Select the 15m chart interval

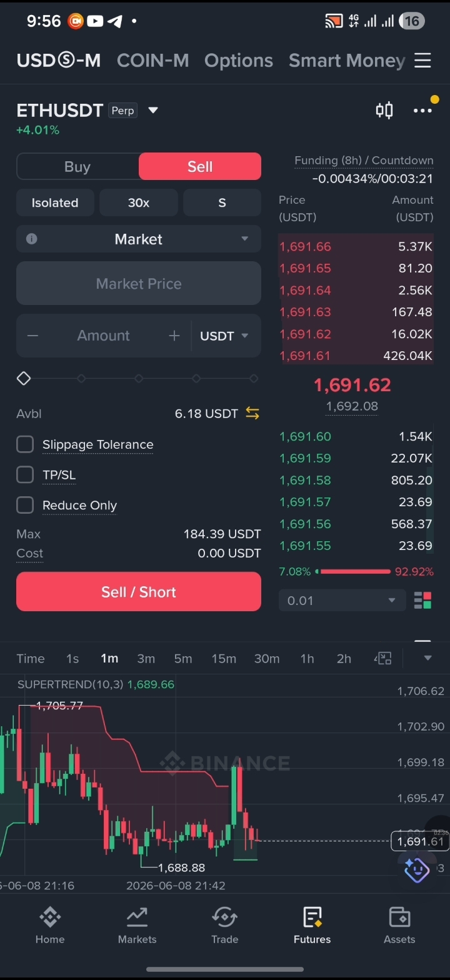pyautogui.click(x=224, y=658)
